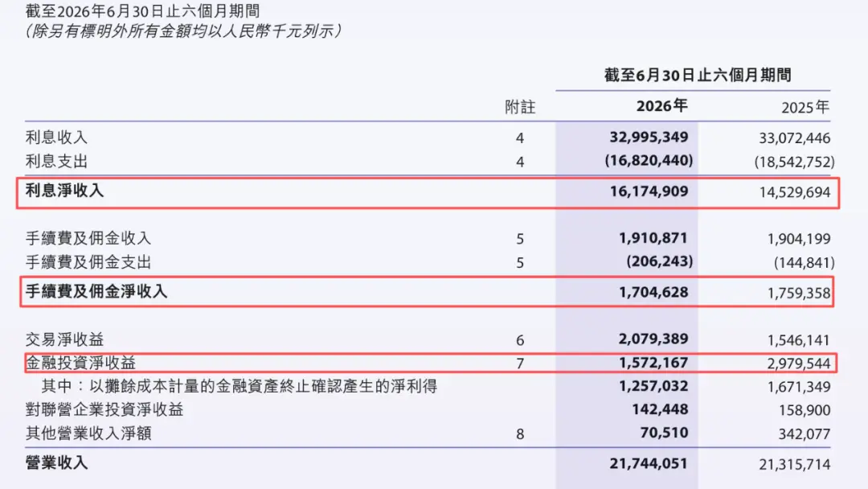The width and height of the screenshot is (868, 489).
Task: Select the 利息支出 row label
Action: (x=56, y=161)
